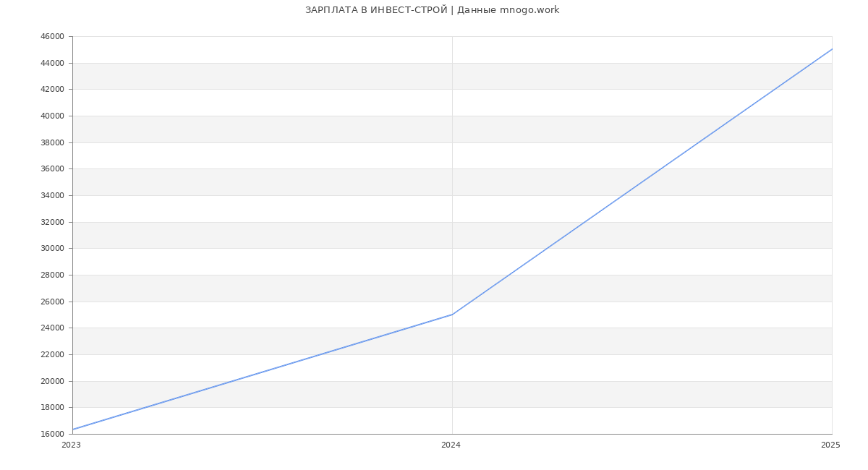
Task: Select the line's end point at 2025
Action: click(x=831, y=49)
